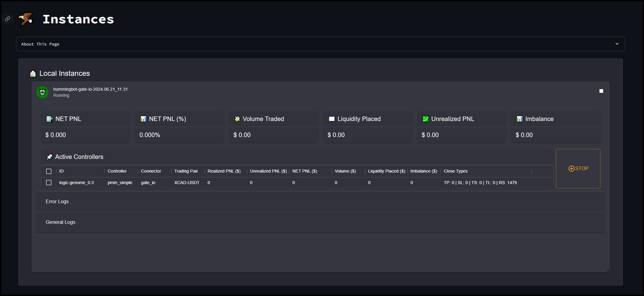This screenshot has height=296, width=644.
Task: Click the anchor link icon beside Instances
Action: click(x=8, y=19)
